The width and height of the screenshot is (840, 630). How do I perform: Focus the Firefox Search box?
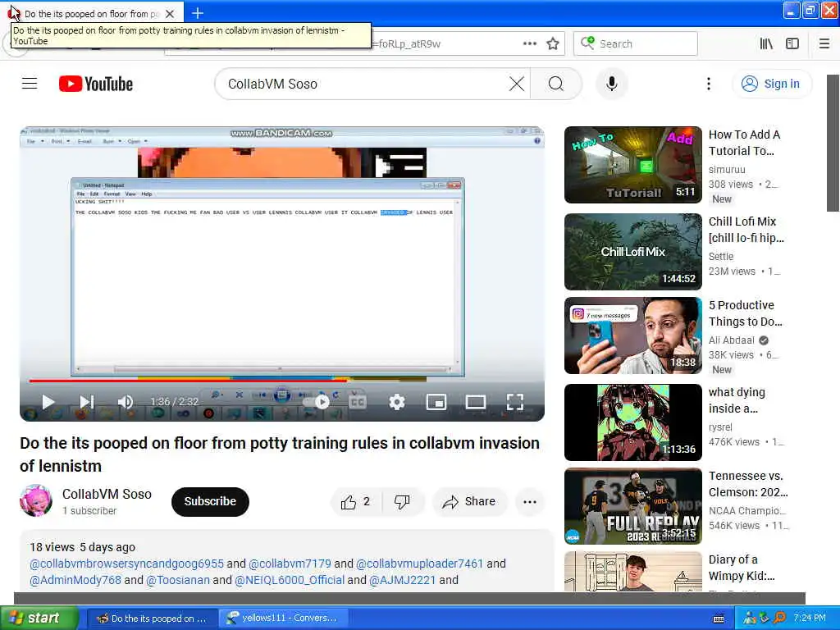pos(636,43)
